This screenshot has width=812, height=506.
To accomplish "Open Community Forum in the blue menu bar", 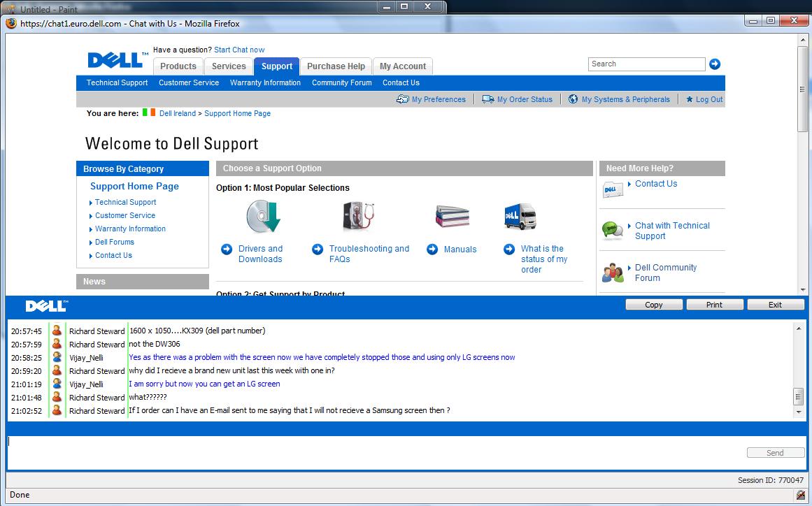I will tap(342, 82).
